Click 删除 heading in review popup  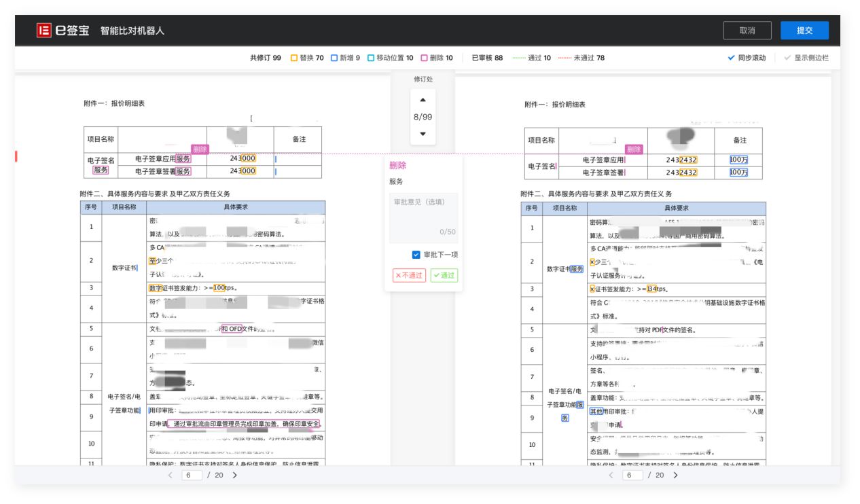(x=398, y=166)
